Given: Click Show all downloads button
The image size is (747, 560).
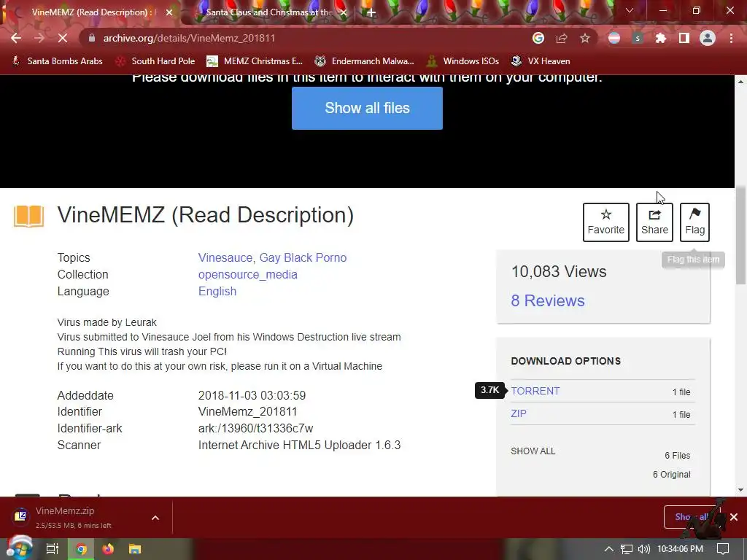Looking at the screenshot, I should point(692,517).
